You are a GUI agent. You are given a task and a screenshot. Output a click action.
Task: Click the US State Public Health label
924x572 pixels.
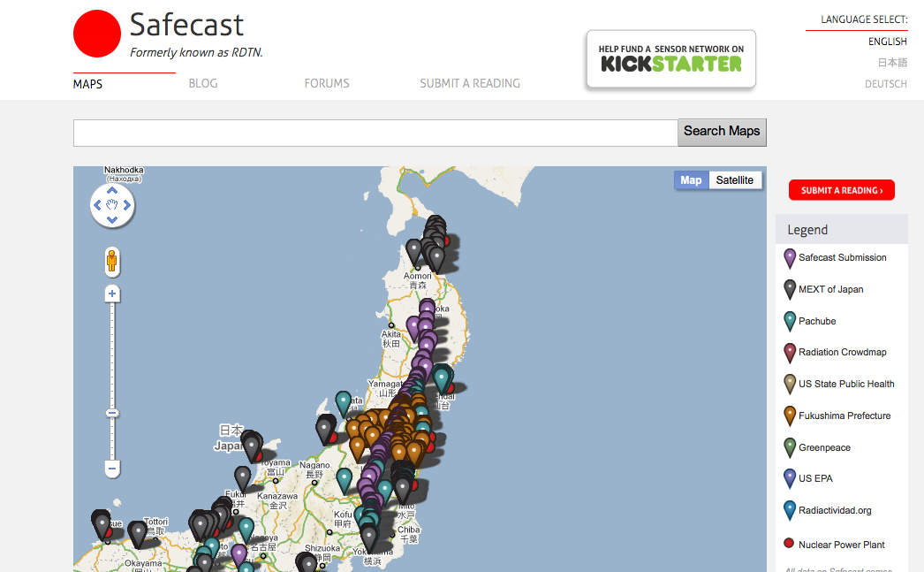click(x=846, y=384)
